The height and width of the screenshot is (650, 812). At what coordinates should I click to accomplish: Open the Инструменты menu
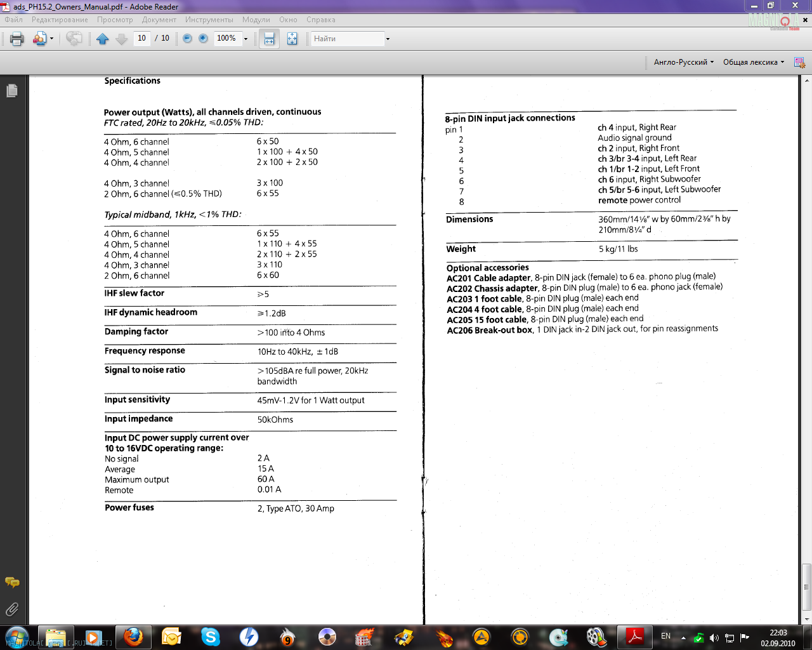(x=209, y=20)
